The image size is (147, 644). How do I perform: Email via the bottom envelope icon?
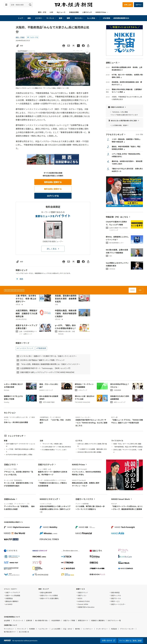click(x=68, y=261)
